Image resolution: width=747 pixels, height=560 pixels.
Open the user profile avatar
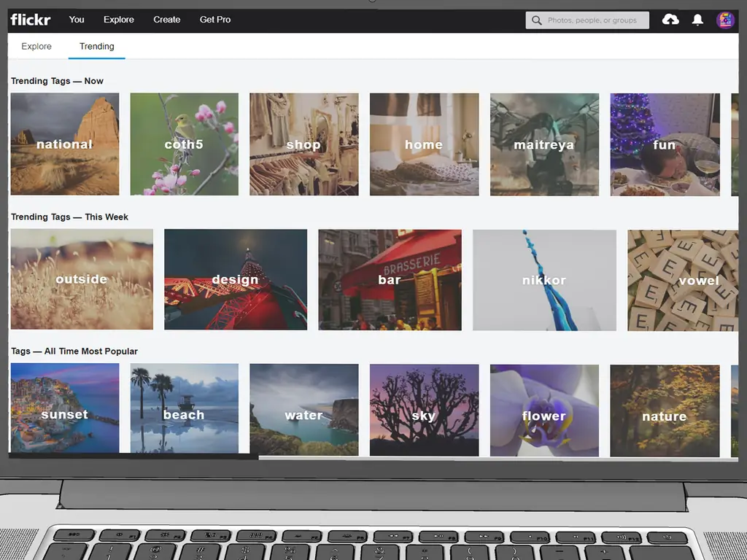point(725,20)
